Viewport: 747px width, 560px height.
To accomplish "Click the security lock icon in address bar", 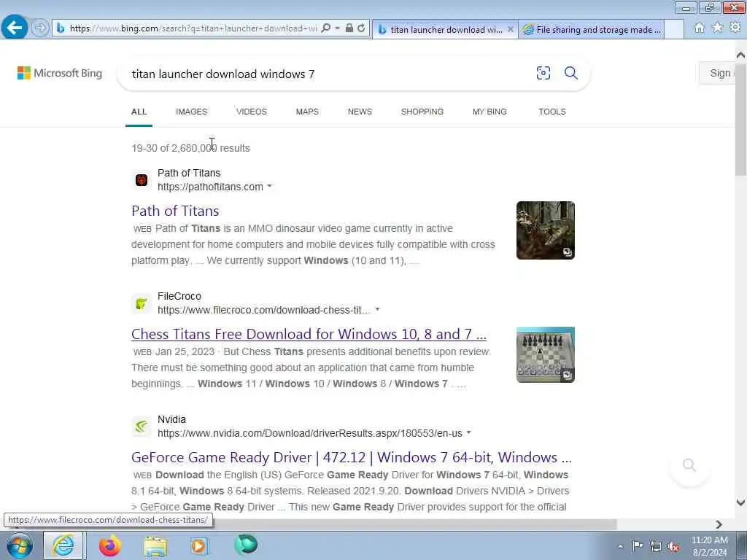I will pos(349,28).
